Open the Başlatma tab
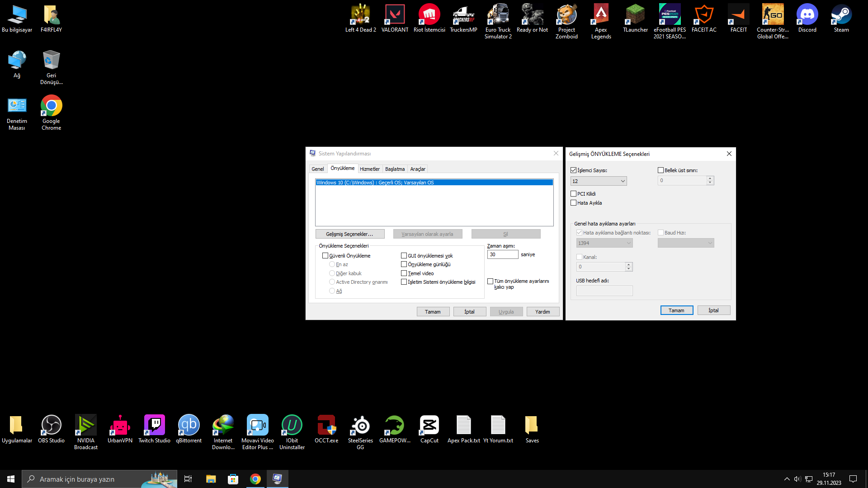Image resolution: width=868 pixels, height=488 pixels. click(395, 169)
